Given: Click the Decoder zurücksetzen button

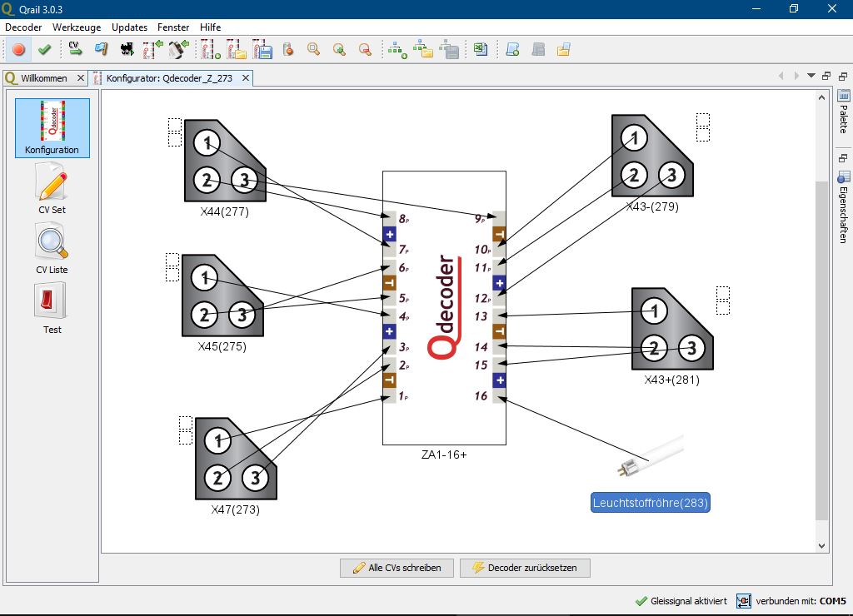Looking at the screenshot, I should [x=525, y=568].
